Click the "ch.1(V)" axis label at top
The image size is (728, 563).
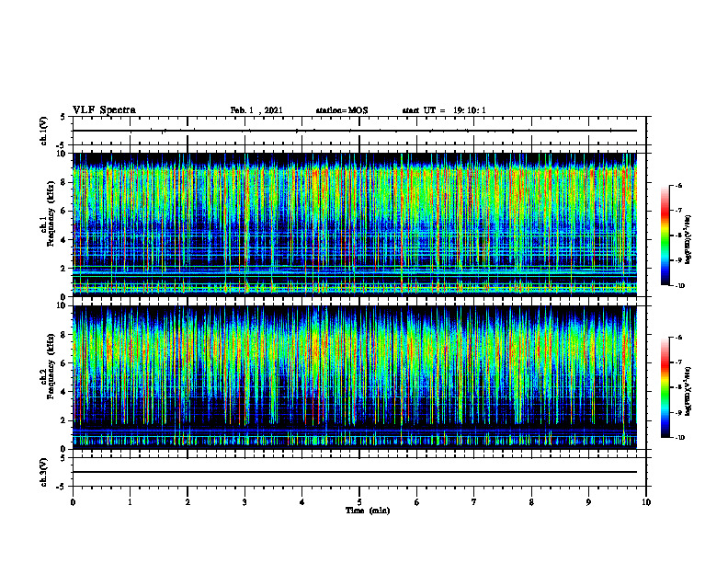coord(44,131)
